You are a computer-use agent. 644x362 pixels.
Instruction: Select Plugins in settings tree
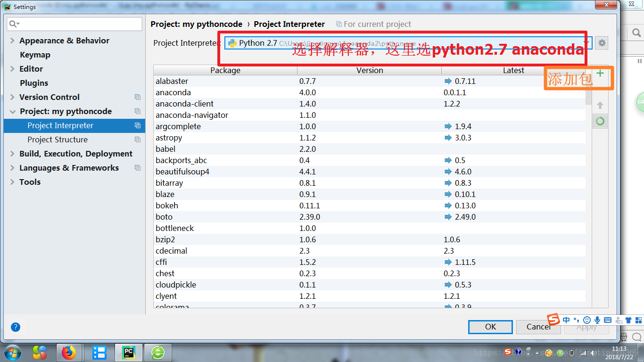[34, 83]
